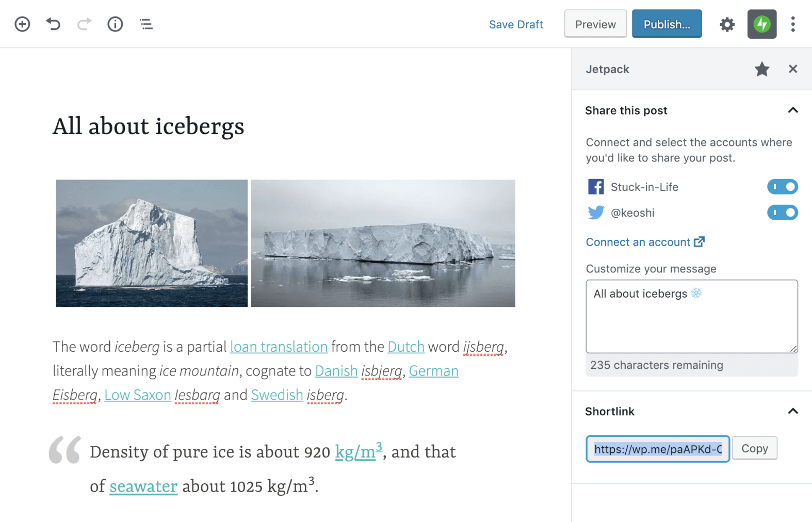Open the content structure info icon
The width and height of the screenshot is (812, 522).
tap(115, 24)
